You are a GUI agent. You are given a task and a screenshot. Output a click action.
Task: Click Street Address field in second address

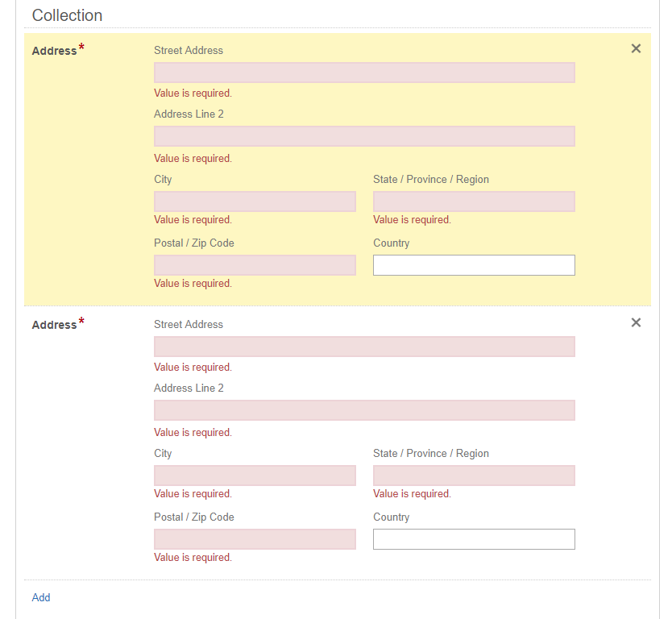(x=364, y=347)
